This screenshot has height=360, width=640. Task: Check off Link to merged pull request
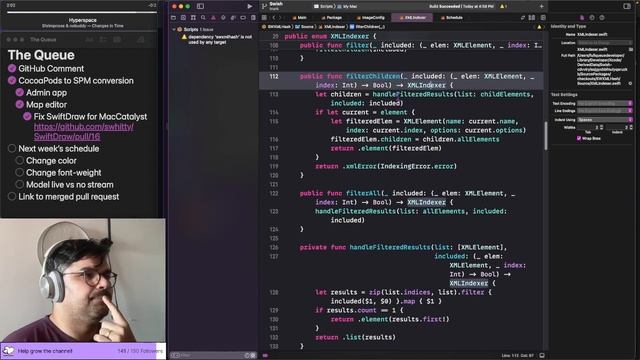tap(12, 196)
